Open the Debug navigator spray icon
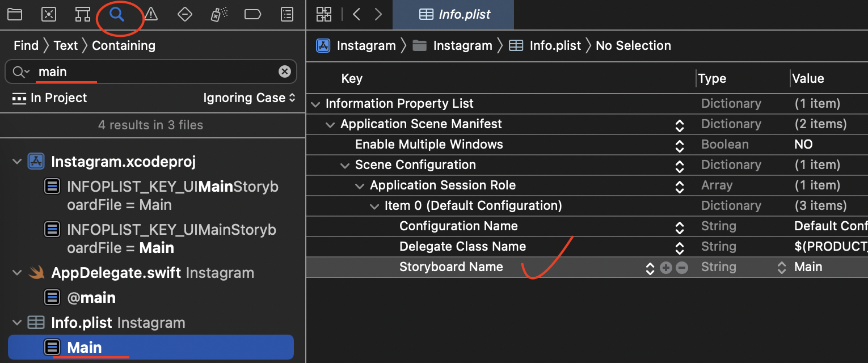Viewport: 868px width, 363px height. (219, 15)
